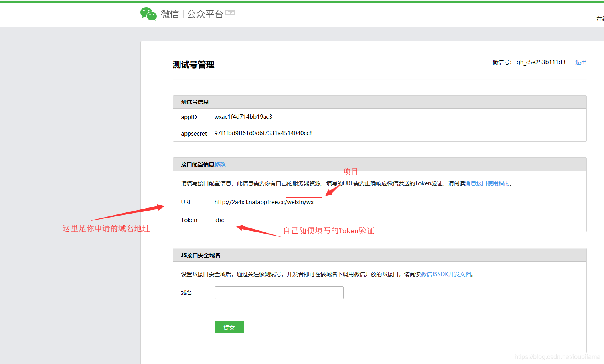Click the URL value http://2a4xii.natappfree.cc/weixin/wx
Screen dimensions: 604x364
[x=264, y=202]
